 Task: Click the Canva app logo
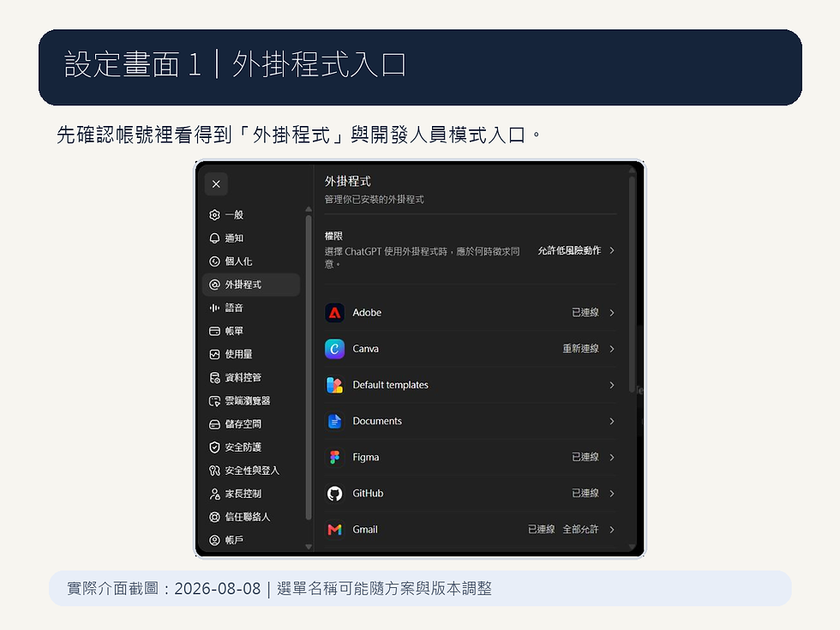[x=335, y=349]
